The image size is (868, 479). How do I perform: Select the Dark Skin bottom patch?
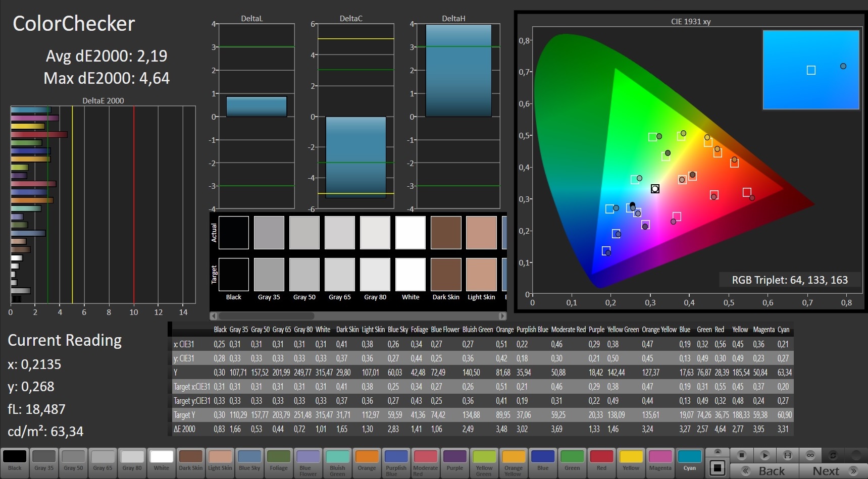(191, 460)
